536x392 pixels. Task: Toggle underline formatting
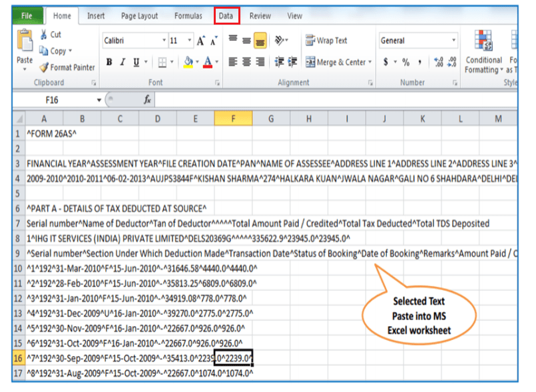pyautogui.click(x=136, y=61)
